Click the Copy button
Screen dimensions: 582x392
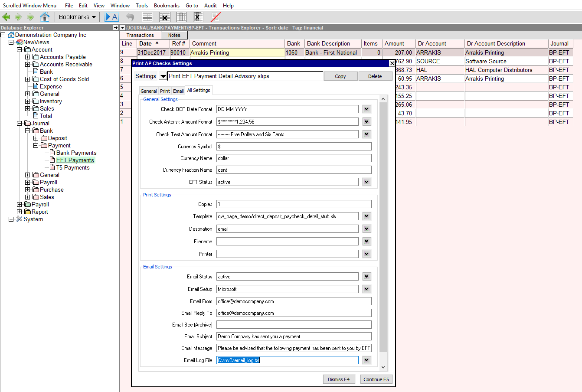tap(340, 76)
